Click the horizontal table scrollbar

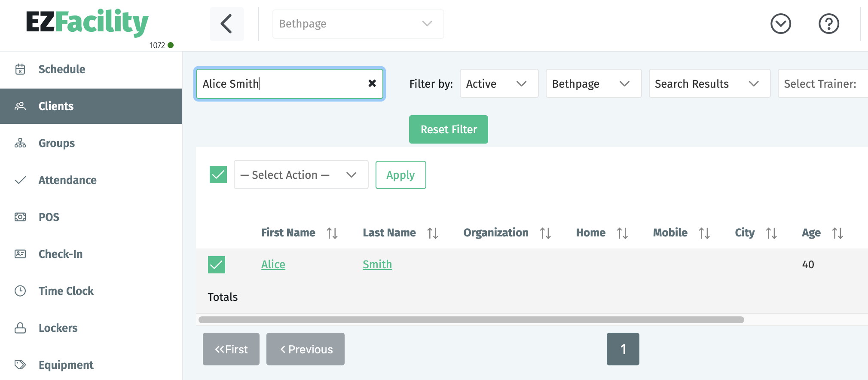coord(471,320)
